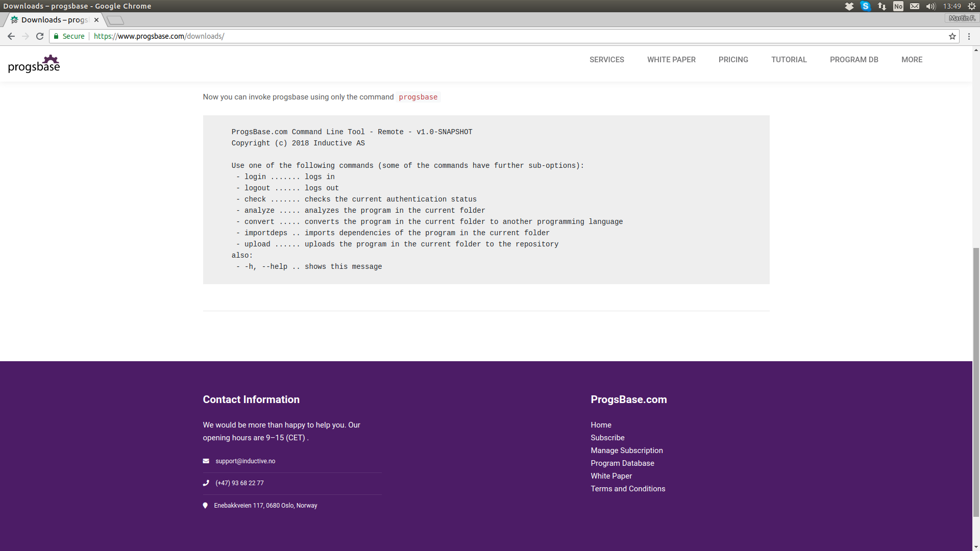Open the Dropbox tray icon
This screenshot has width=980, height=551.
[849, 6]
